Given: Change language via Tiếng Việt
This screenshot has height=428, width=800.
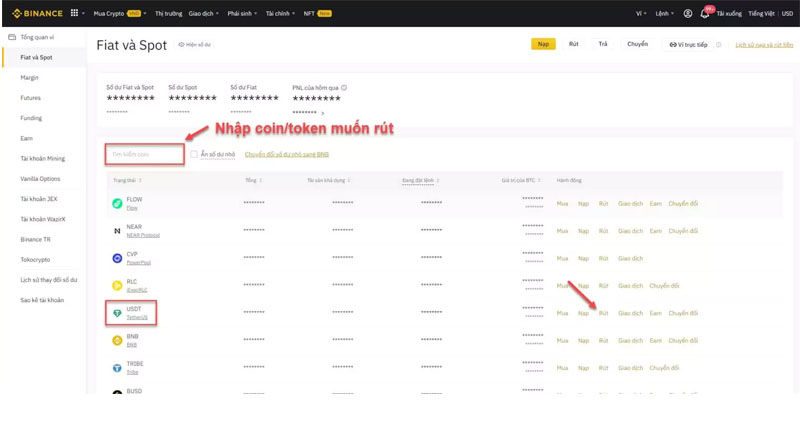Looking at the screenshot, I should 761,14.
